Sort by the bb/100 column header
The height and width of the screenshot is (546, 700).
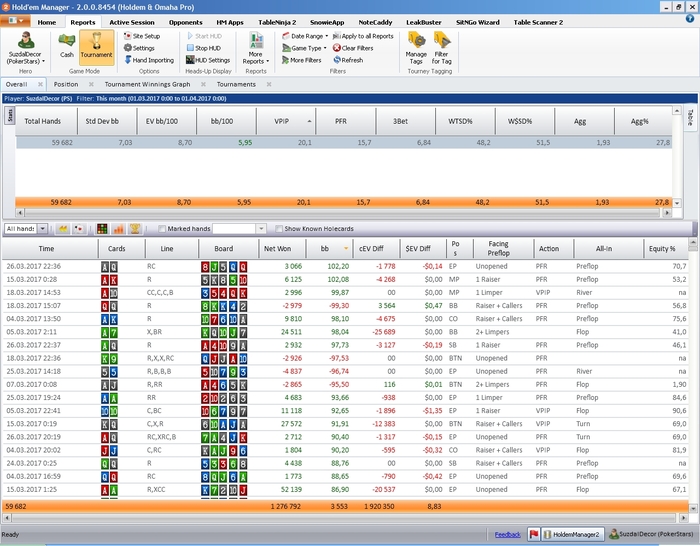point(226,121)
